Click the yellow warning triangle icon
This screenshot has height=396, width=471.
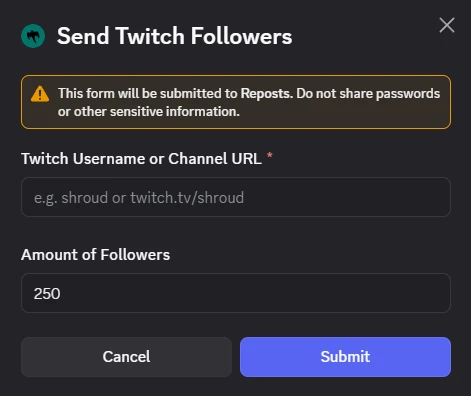coord(40,94)
